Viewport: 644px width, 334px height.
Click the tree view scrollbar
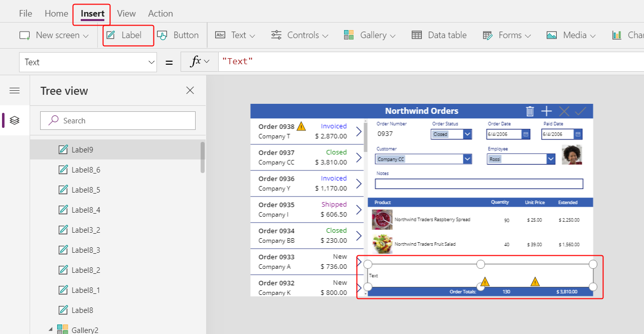[x=203, y=157]
